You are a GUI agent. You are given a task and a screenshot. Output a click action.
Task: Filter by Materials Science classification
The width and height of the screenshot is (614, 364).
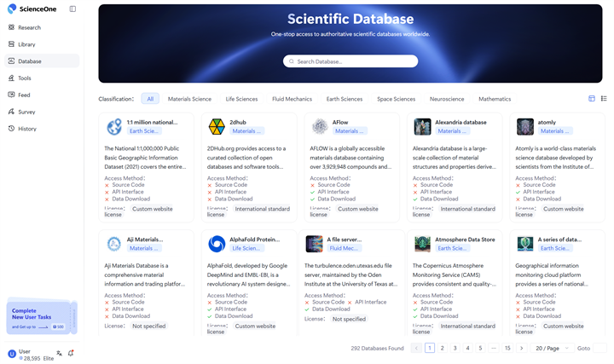tap(189, 99)
